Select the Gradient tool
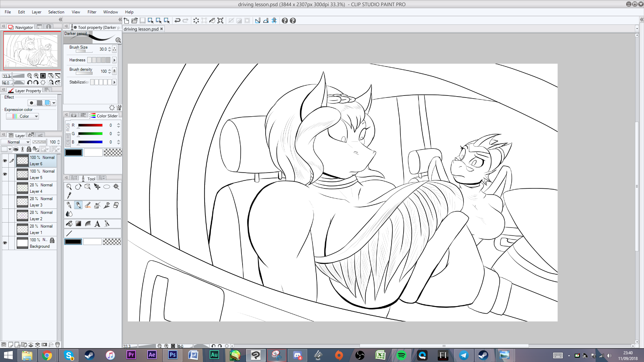 click(x=78, y=224)
